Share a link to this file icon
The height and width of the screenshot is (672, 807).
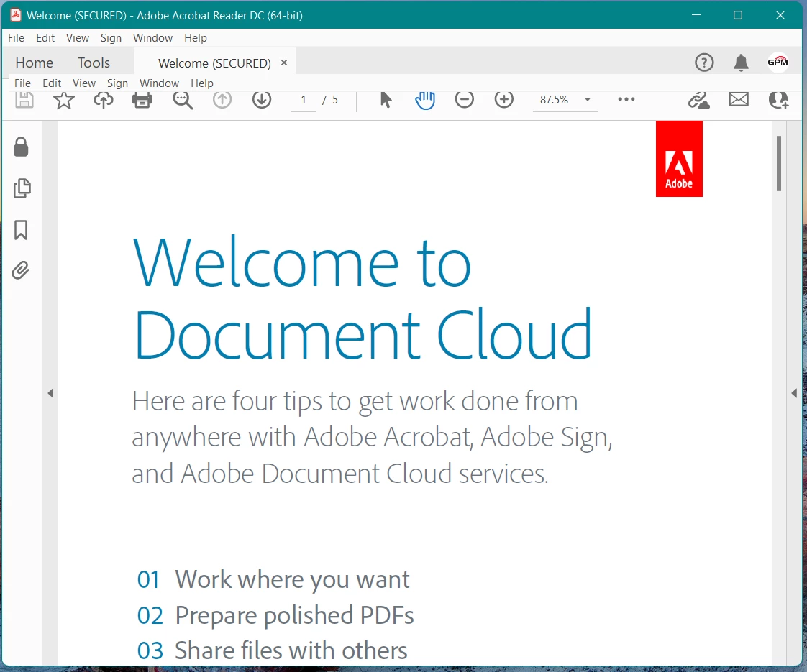pos(699,100)
